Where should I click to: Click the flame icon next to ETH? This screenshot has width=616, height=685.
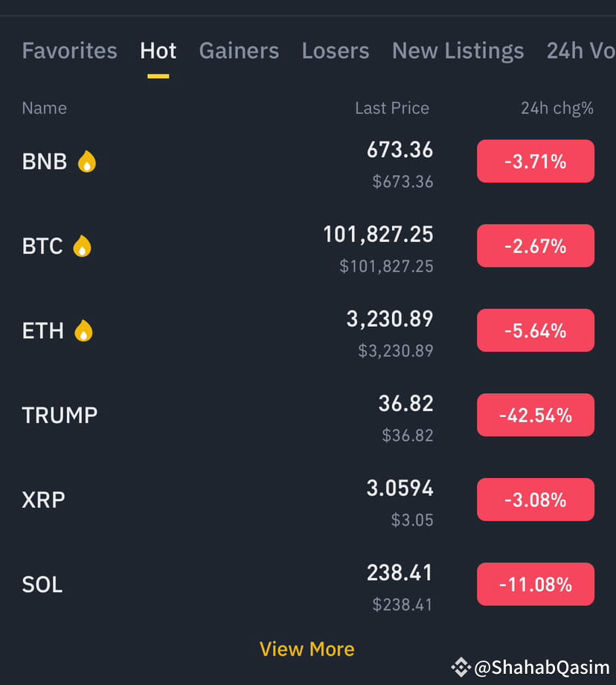click(83, 331)
